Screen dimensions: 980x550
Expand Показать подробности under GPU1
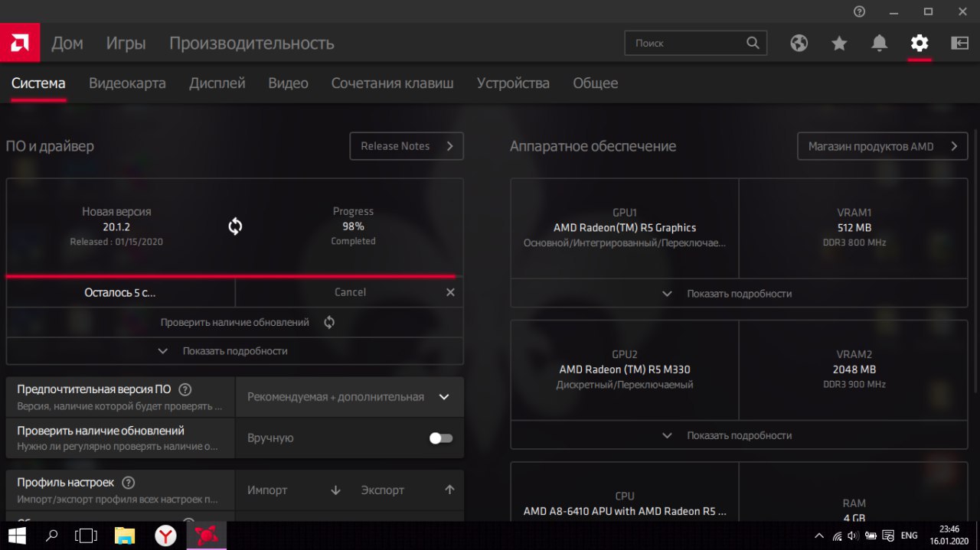(x=739, y=294)
